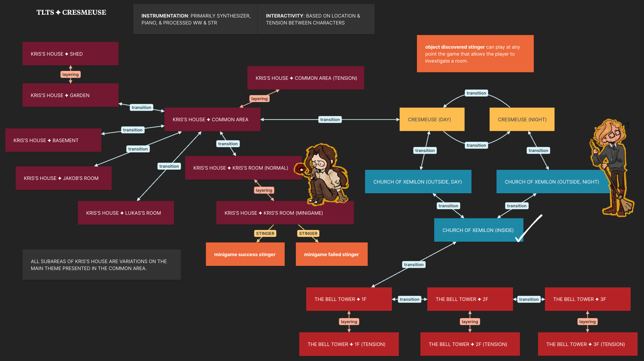Click layering label between Shed and Garden
The image size is (644, 361).
70,74
